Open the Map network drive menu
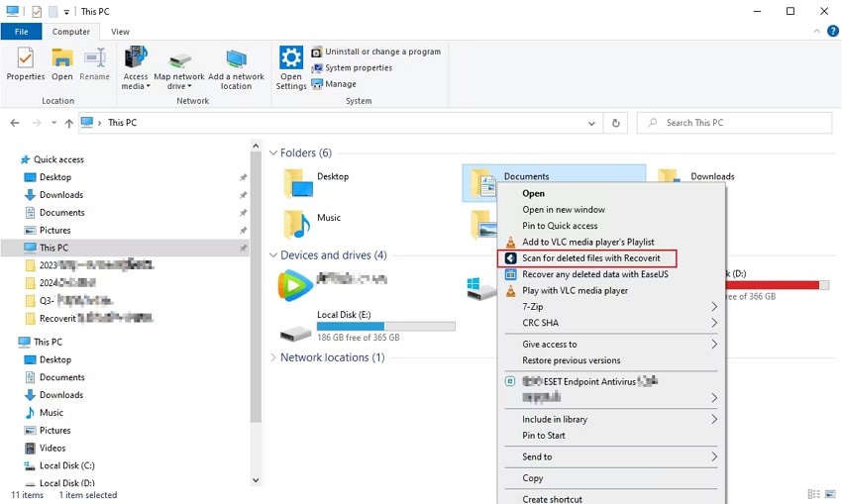The height and width of the screenshot is (504, 842). coord(179,81)
